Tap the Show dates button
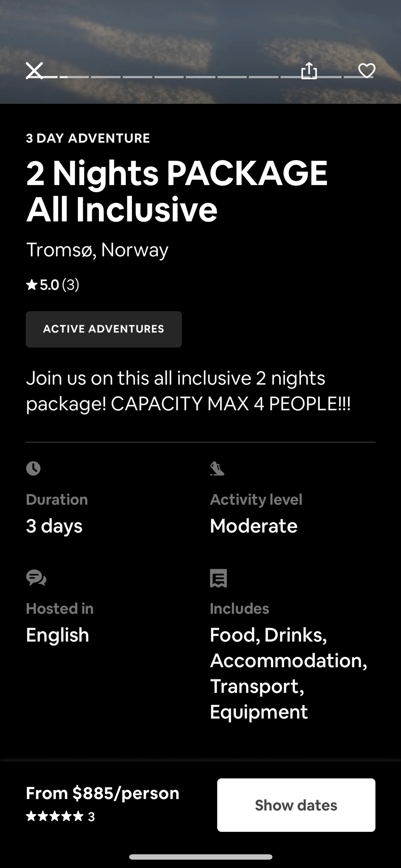This screenshot has width=401, height=868. click(x=296, y=805)
